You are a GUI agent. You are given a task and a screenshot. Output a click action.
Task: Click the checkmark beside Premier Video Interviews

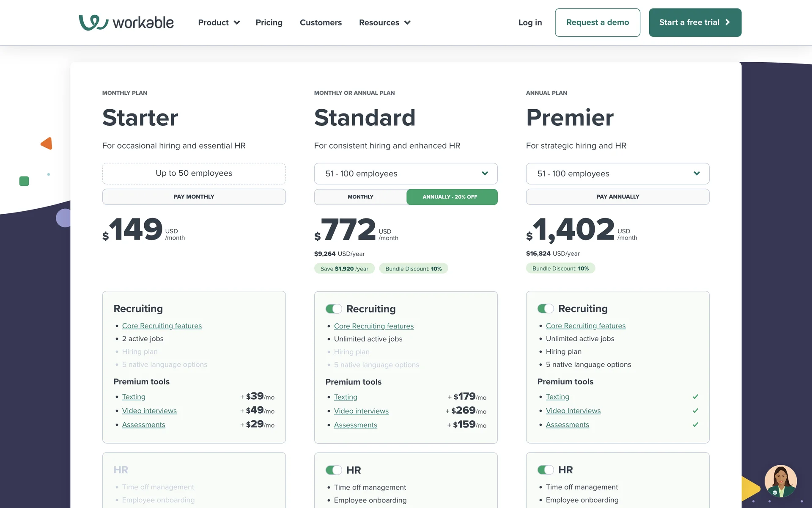point(695,411)
